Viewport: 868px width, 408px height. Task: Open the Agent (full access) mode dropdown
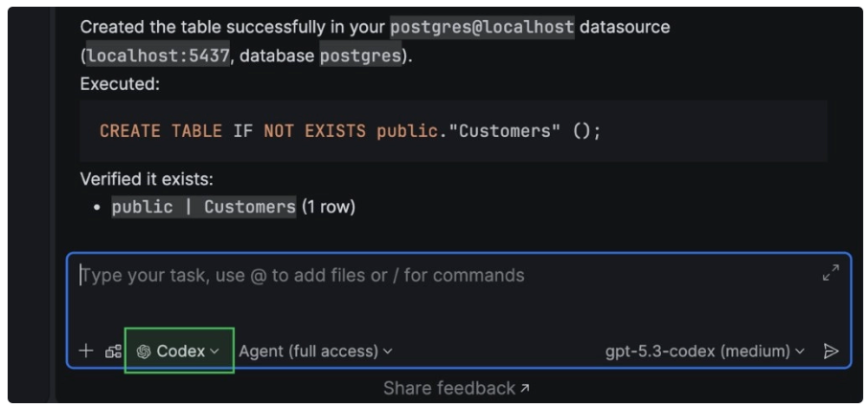coord(315,351)
